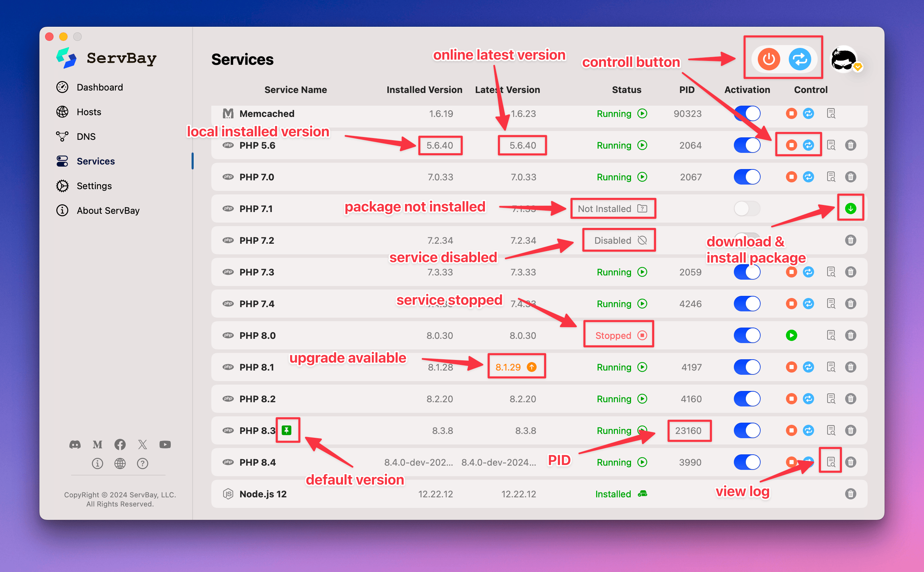
Task: Click the view log button for PHP 8.4
Action: [x=830, y=462]
